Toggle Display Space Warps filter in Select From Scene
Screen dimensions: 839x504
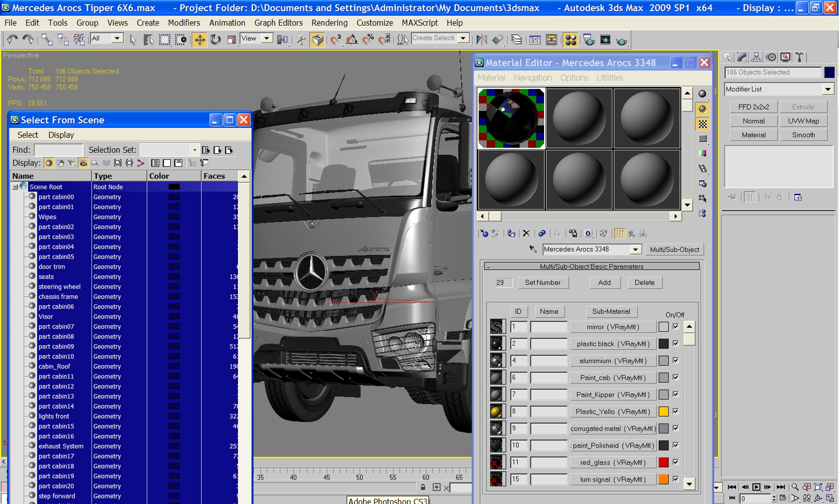click(106, 163)
